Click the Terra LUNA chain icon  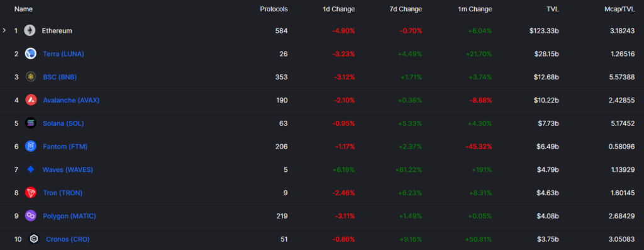31,54
